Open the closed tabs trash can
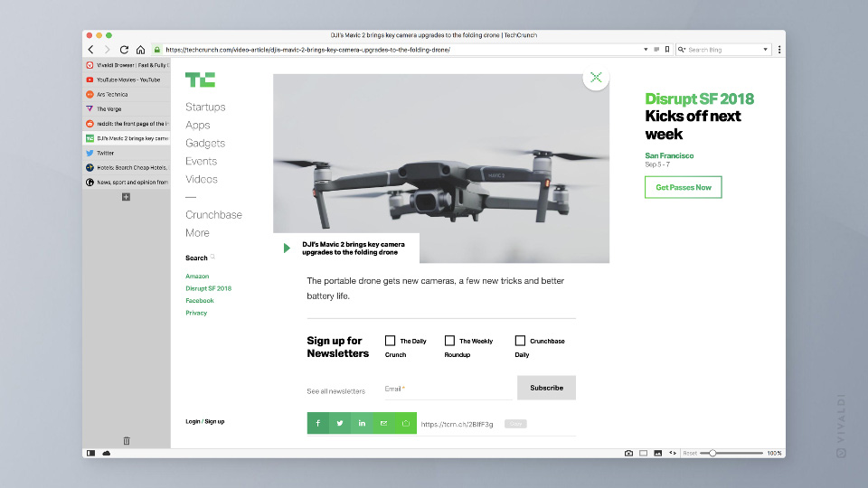Viewport: 868px width, 488px height. click(x=127, y=441)
